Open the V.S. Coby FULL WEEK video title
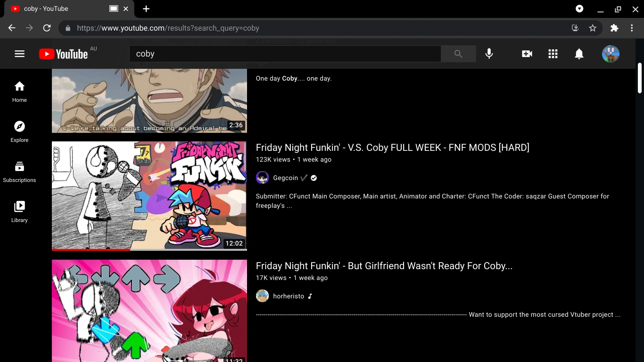644x362 pixels. [392, 148]
